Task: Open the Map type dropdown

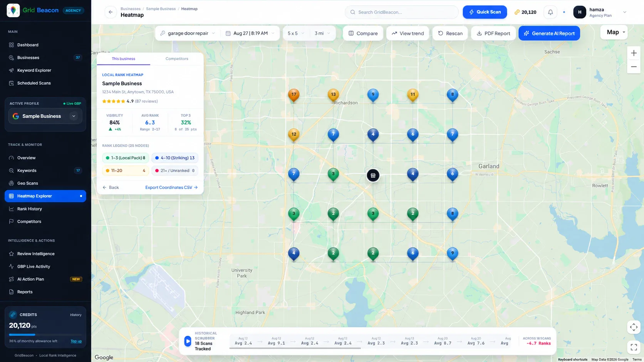Action: tap(614, 32)
